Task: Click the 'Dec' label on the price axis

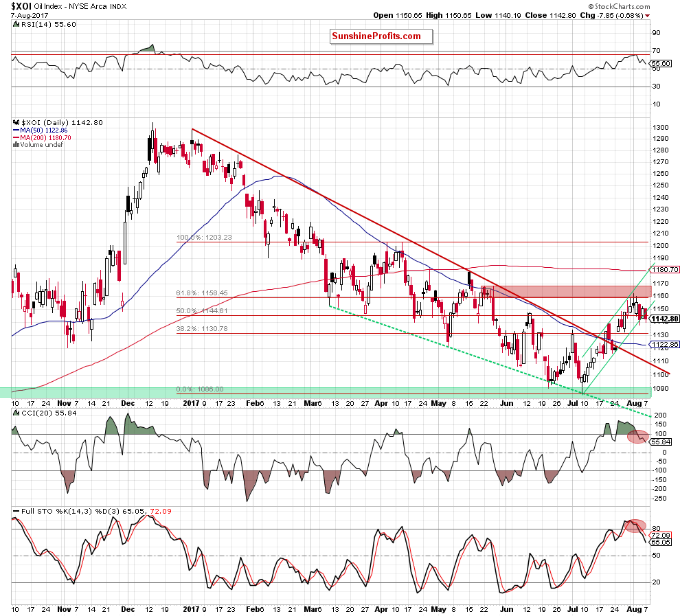Action: tap(128, 403)
